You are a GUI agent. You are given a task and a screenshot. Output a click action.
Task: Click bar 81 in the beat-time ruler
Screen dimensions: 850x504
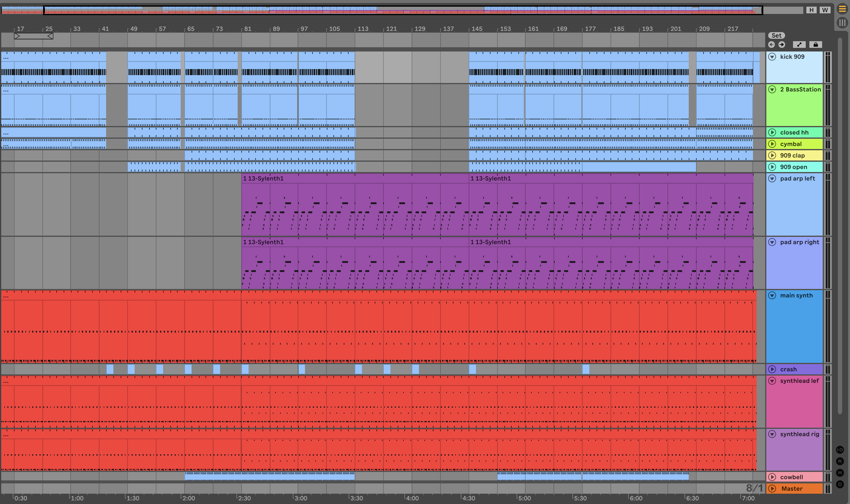248,29
